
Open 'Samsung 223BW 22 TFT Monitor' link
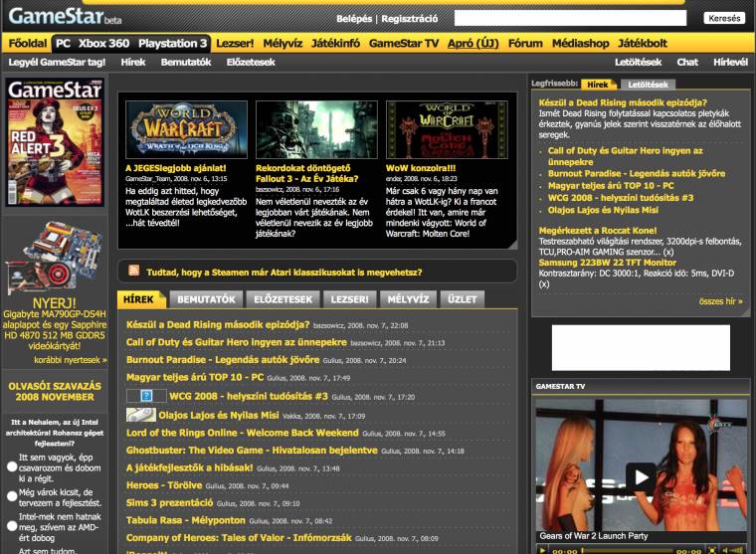(x=608, y=263)
